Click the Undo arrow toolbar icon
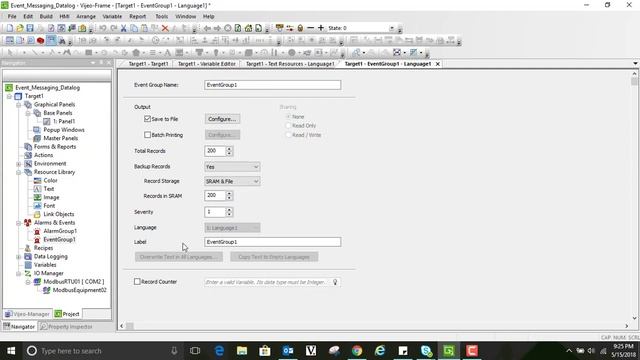 (x=102, y=28)
